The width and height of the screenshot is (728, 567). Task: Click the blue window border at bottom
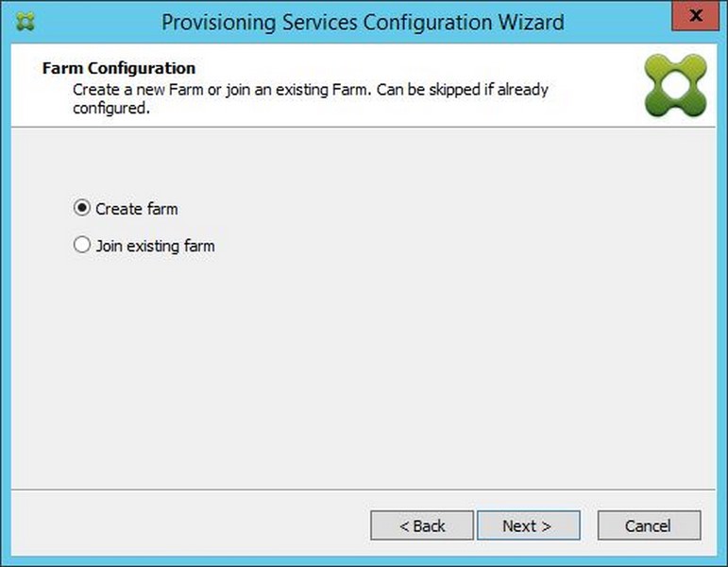tap(364, 561)
